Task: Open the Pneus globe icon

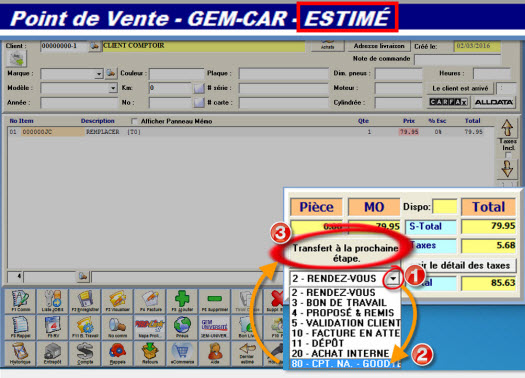Action: (182, 327)
